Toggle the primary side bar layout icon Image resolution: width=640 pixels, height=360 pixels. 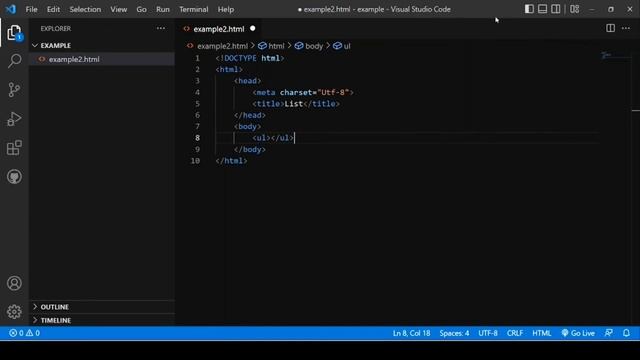pos(529,9)
